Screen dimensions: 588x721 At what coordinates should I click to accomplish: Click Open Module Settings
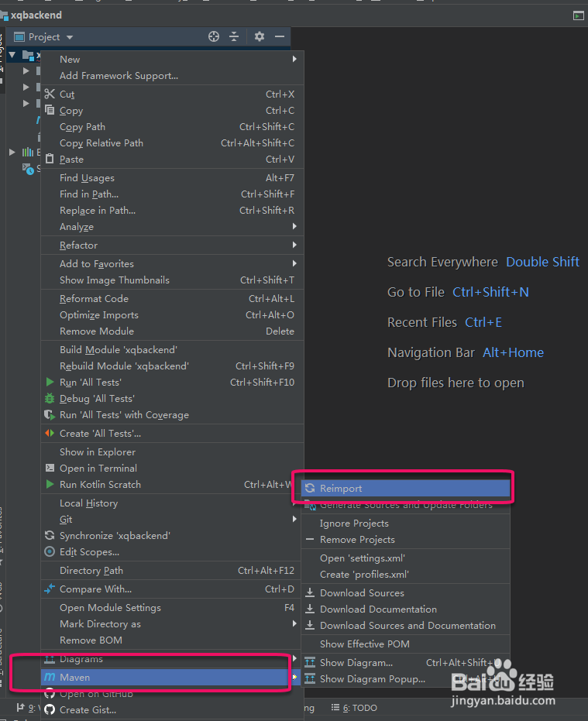click(x=110, y=607)
